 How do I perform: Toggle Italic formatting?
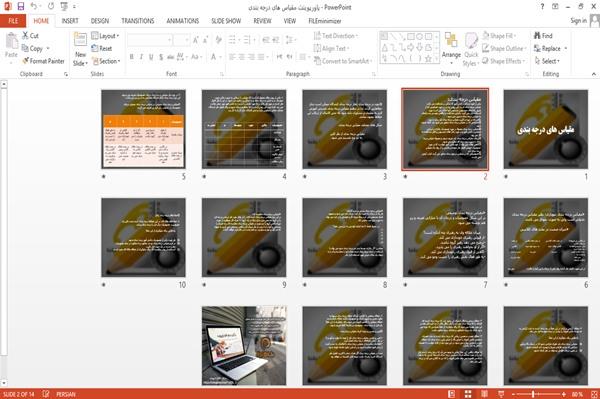tap(141, 57)
